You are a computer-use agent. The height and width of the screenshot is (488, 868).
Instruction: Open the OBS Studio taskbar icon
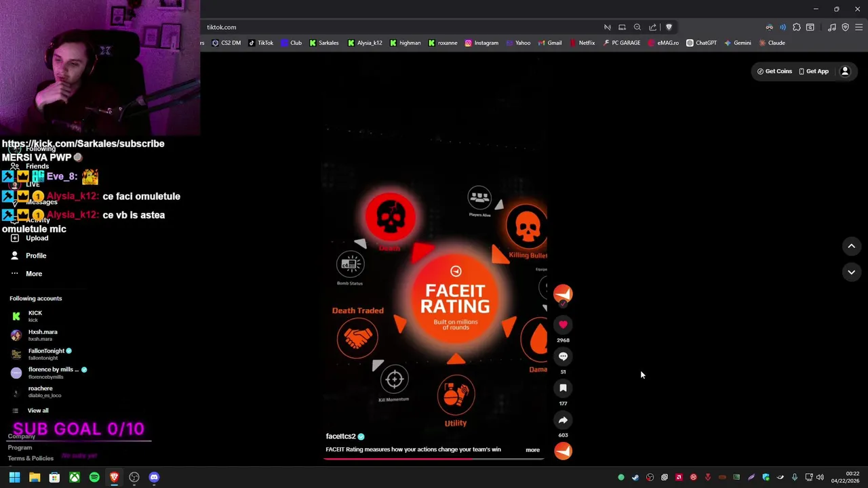click(x=134, y=477)
